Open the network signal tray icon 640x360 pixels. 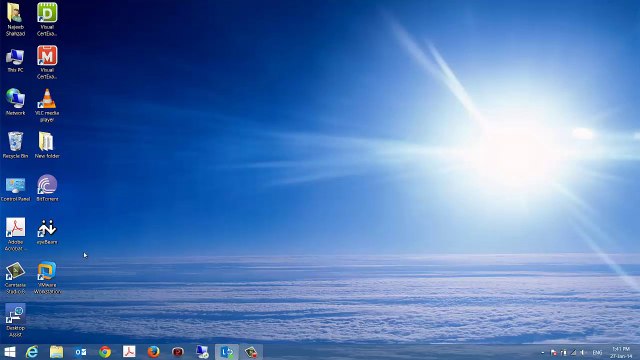coord(573,353)
